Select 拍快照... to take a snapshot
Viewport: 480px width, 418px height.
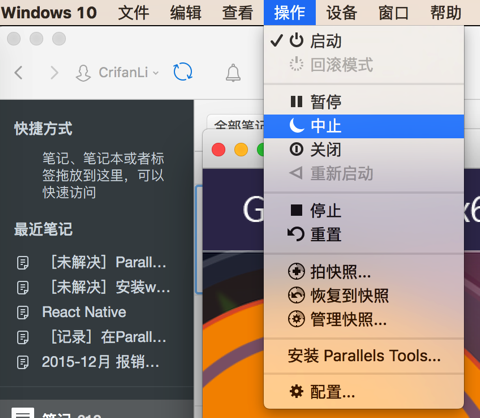click(x=364, y=272)
